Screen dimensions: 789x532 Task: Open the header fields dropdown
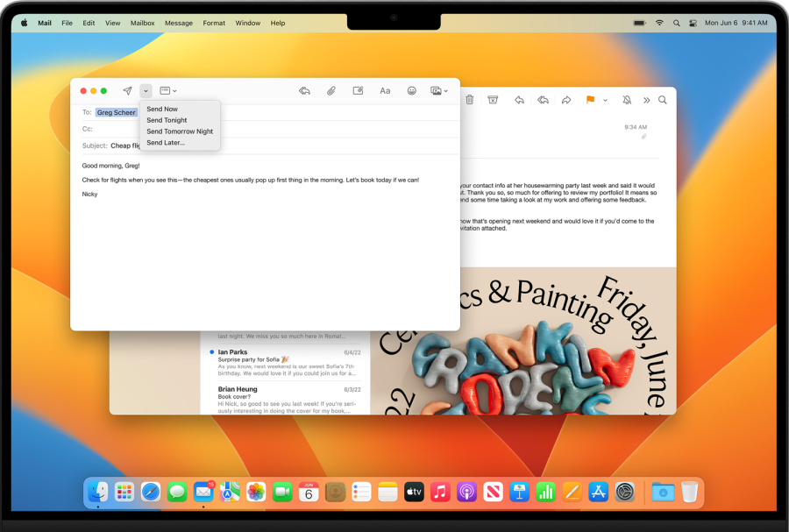168,90
